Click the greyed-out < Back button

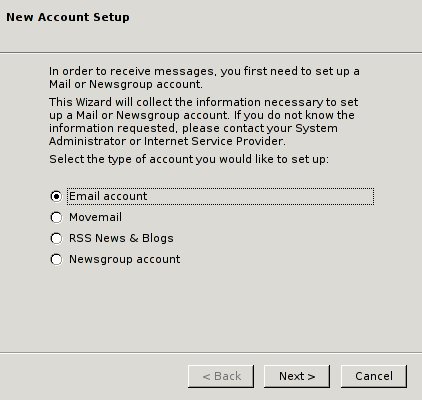pos(221,376)
